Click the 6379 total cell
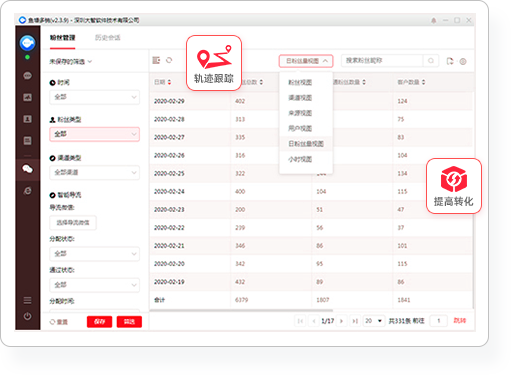The width and height of the screenshot is (511, 375). click(241, 300)
